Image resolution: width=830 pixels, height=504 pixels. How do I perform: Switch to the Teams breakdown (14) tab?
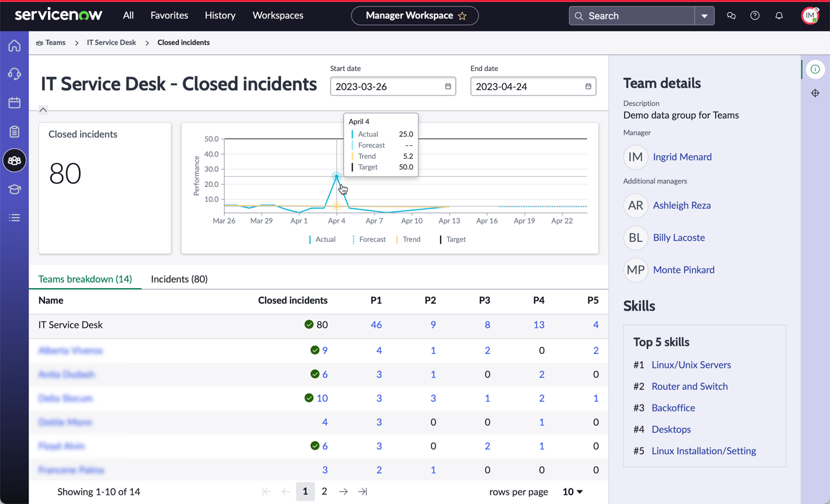[85, 279]
